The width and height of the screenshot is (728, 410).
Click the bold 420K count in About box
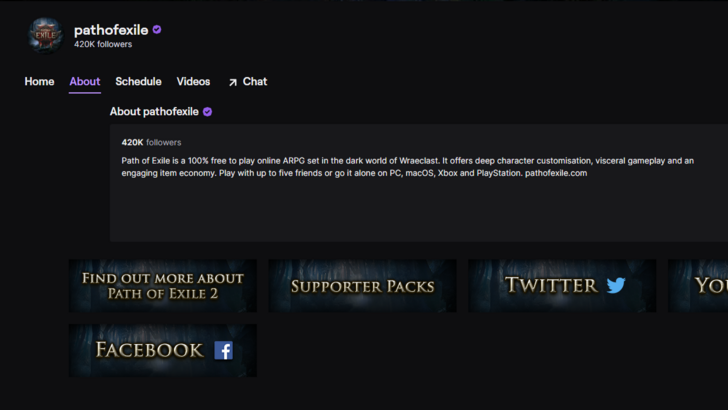132,143
